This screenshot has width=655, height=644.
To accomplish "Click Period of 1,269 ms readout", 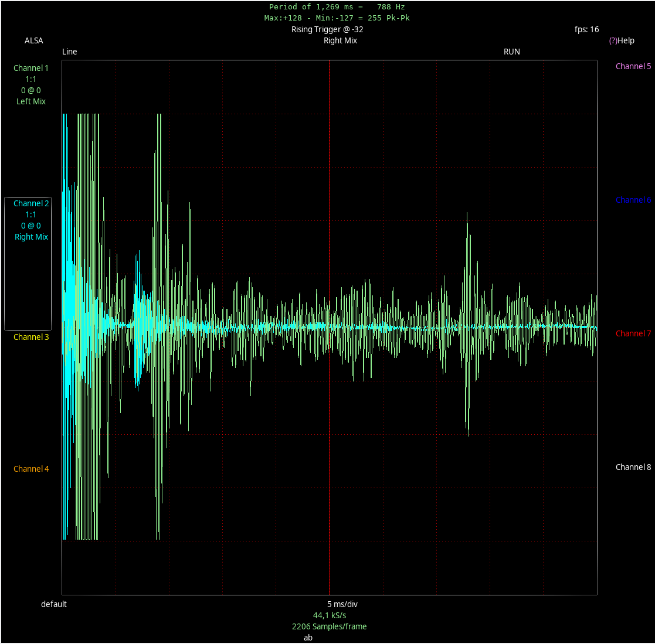I will coord(337,7).
